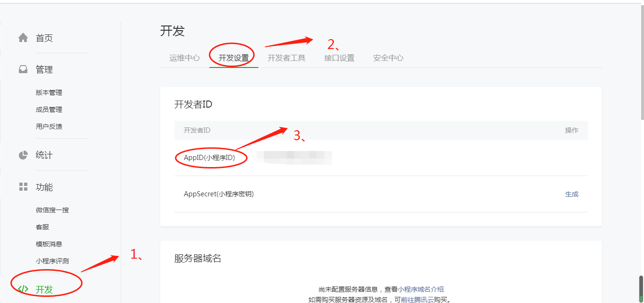Click the blurred AppID value
The width and height of the screenshot is (644, 303).
point(294,158)
